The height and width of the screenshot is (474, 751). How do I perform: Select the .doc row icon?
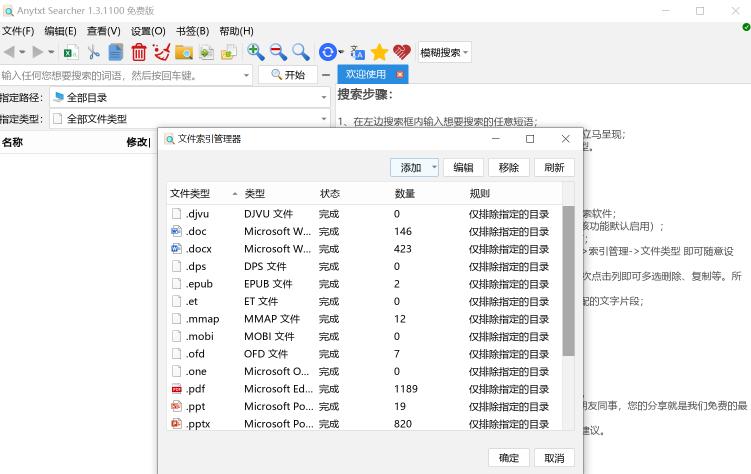point(176,231)
